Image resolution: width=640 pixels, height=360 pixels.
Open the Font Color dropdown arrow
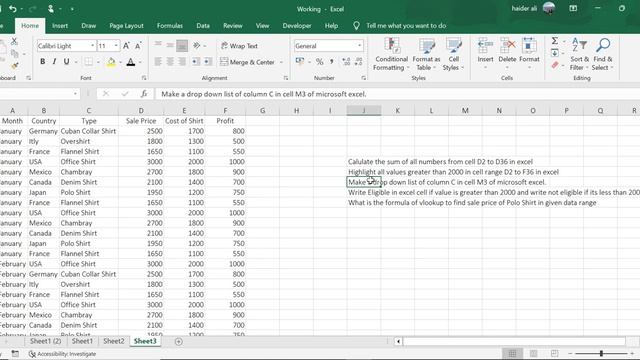(x=140, y=62)
